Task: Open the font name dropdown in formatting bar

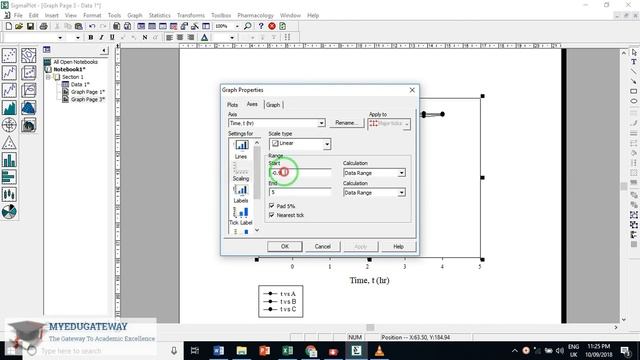Action: pos(60,37)
